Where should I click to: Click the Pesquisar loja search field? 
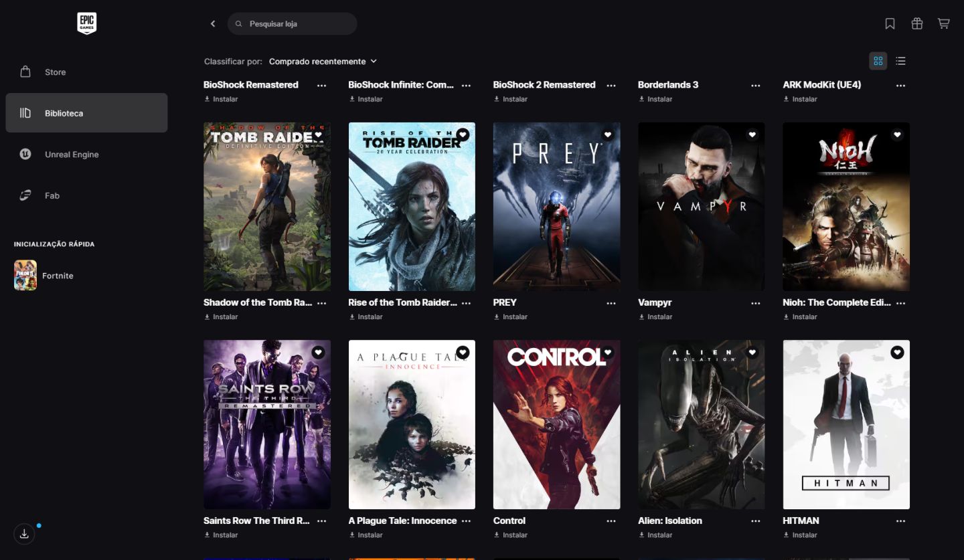(x=293, y=24)
